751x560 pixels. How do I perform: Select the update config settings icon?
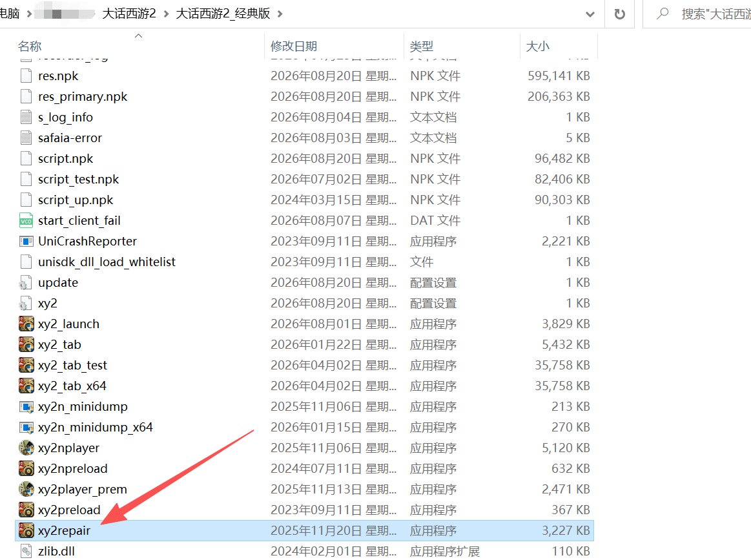pyautogui.click(x=25, y=283)
